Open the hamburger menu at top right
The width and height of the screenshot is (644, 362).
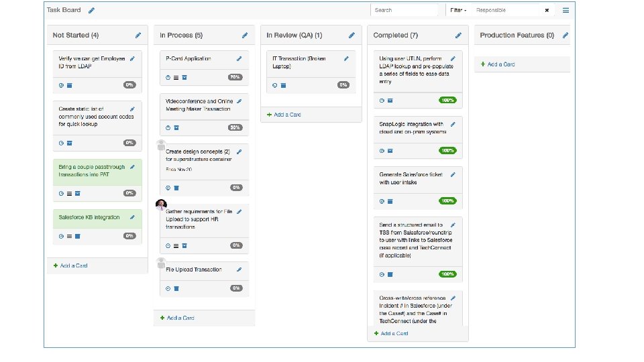click(566, 10)
